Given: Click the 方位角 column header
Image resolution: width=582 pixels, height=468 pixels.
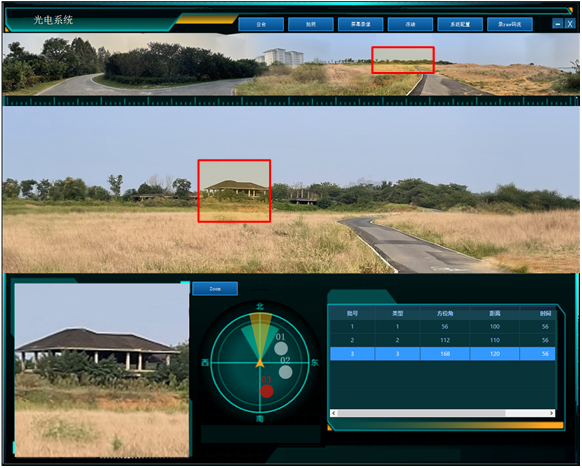Looking at the screenshot, I should [x=445, y=314].
